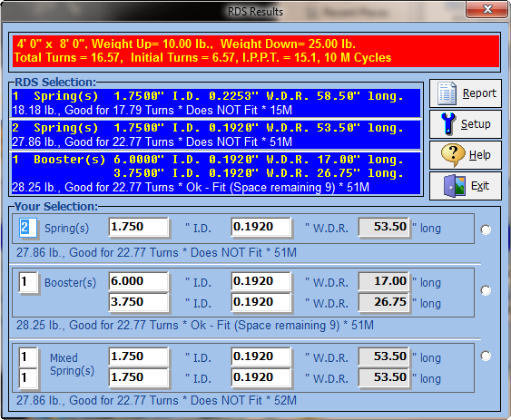The image size is (511, 420).
Task: Click the Spring(s) 1.750 I.D. field
Action: point(139,227)
